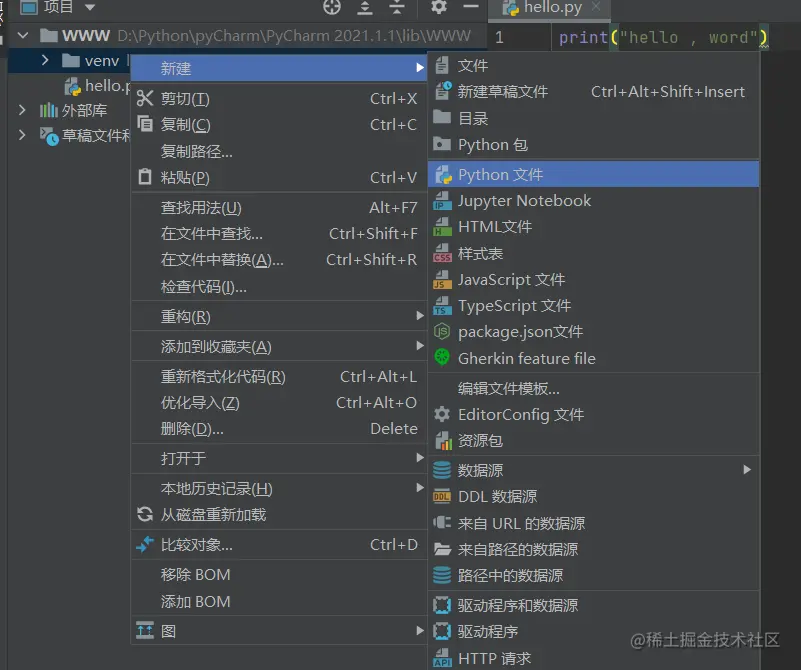Image resolution: width=801 pixels, height=670 pixels.
Task: Expand the 草稿文件 node
Action: pyautogui.click(x=22, y=135)
